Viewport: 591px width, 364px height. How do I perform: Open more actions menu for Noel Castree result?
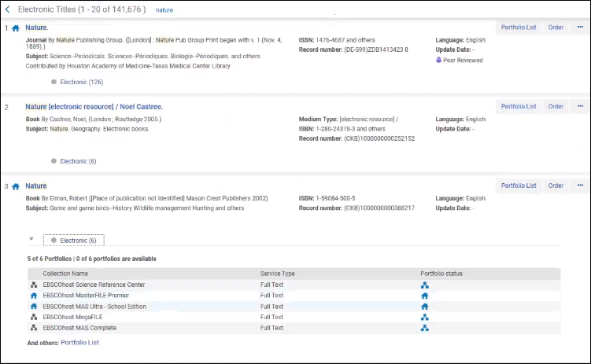580,106
